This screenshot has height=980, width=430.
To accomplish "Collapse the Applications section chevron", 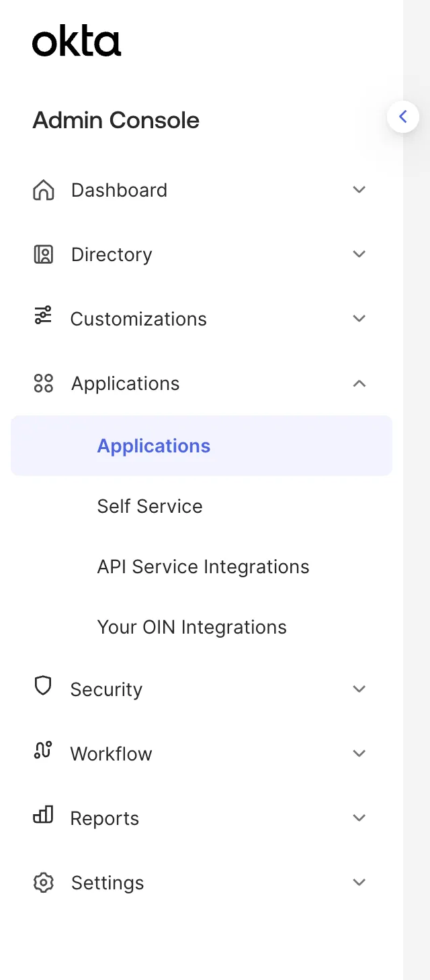I will [x=359, y=383].
